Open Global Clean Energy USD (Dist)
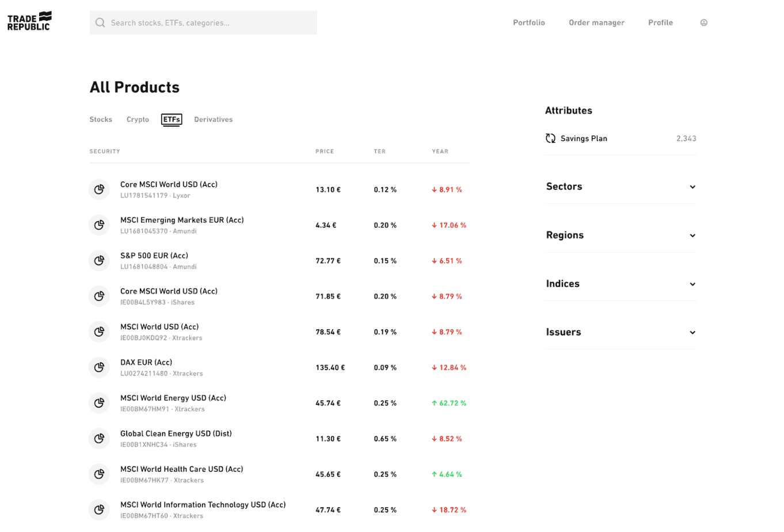The width and height of the screenshot is (784, 532). click(279, 439)
